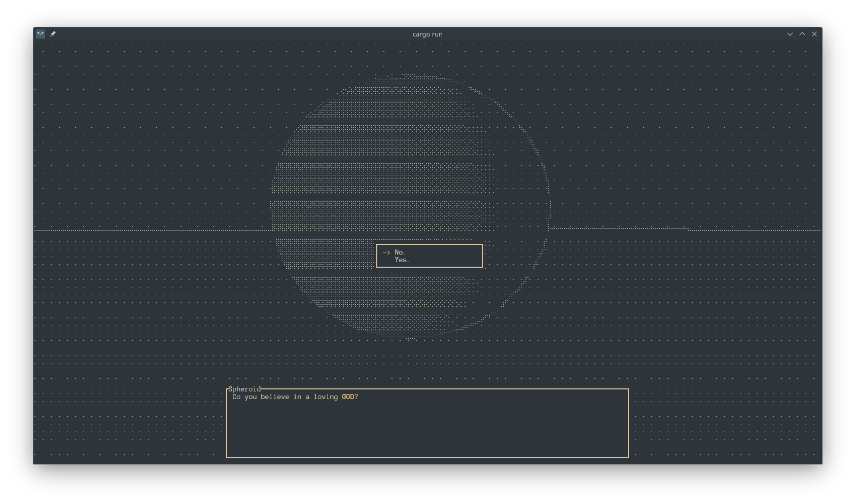This screenshot has width=856, height=504.
Task: Select the "No." answer option
Action: pos(400,253)
